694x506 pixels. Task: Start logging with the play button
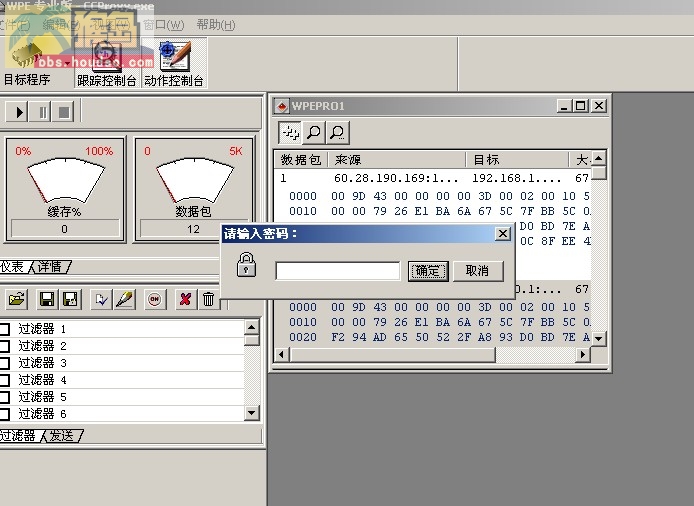[x=17, y=112]
